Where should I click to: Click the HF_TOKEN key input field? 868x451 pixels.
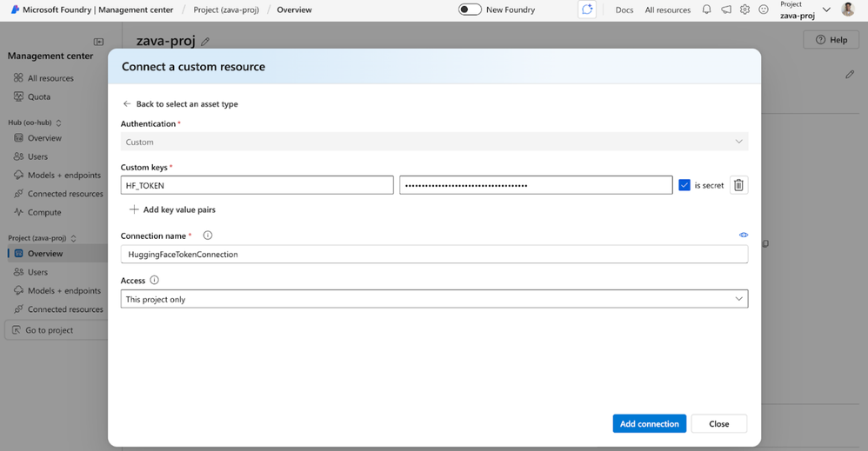[257, 185]
